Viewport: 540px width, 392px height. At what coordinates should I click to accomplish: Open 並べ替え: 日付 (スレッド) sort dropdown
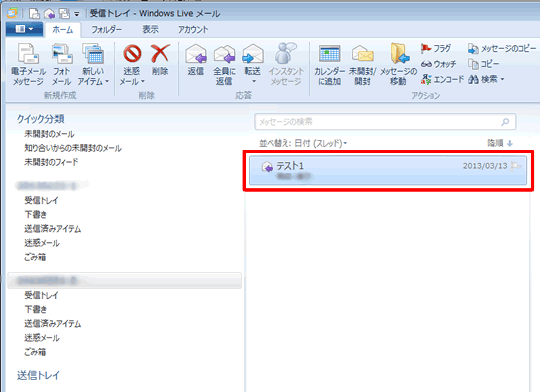point(303,143)
